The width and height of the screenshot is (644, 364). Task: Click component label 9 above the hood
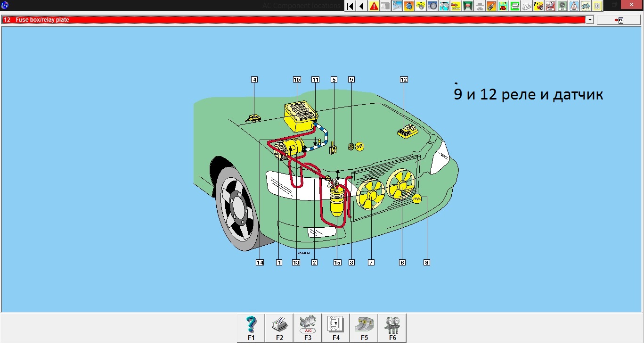(x=351, y=80)
